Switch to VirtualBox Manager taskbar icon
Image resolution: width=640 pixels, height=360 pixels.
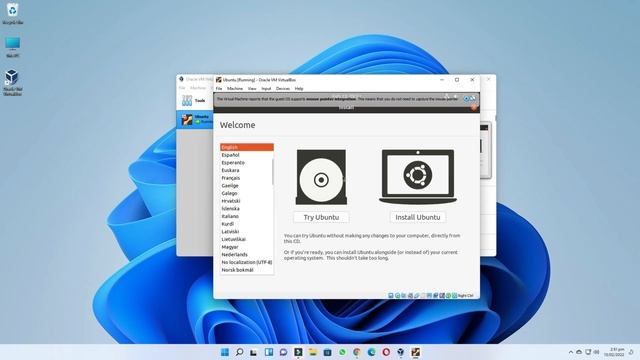(401, 352)
